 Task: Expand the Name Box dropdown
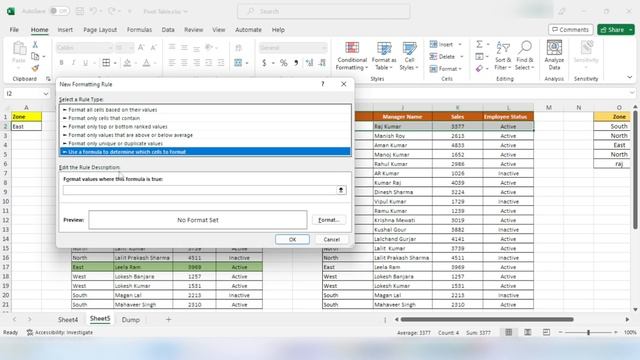coord(45,93)
